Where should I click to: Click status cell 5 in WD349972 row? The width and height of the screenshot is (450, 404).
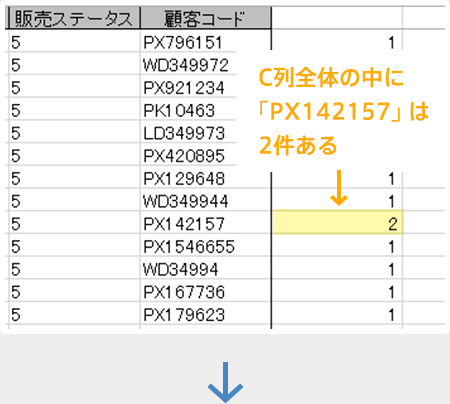pyautogui.click(x=74, y=64)
